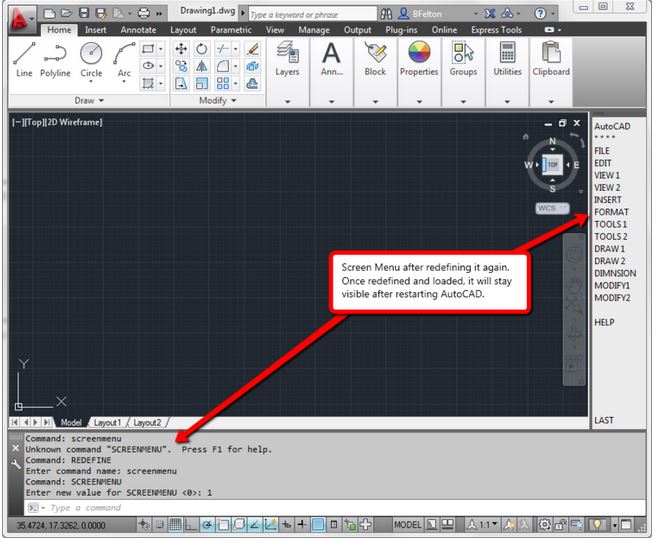This screenshot has width=656, height=541.
Task: Click the Save icon in quick access toolbar
Action: tap(84, 13)
